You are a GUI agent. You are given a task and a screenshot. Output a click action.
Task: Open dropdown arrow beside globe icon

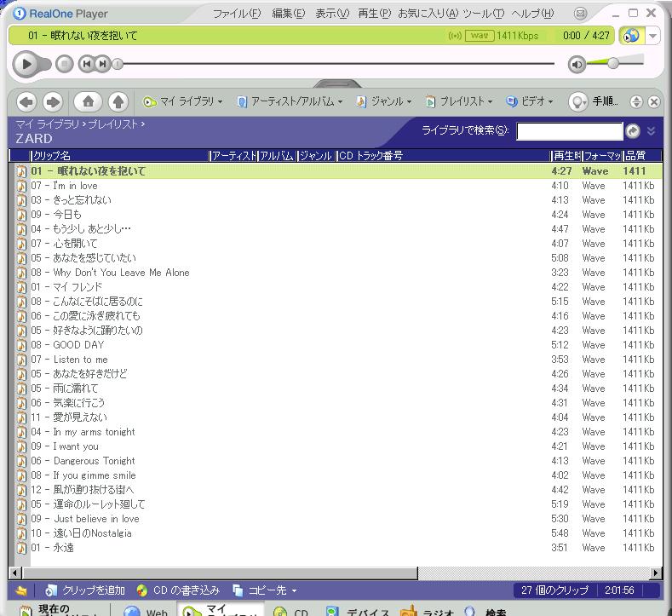pyautogui.click(x=652, y=36)
